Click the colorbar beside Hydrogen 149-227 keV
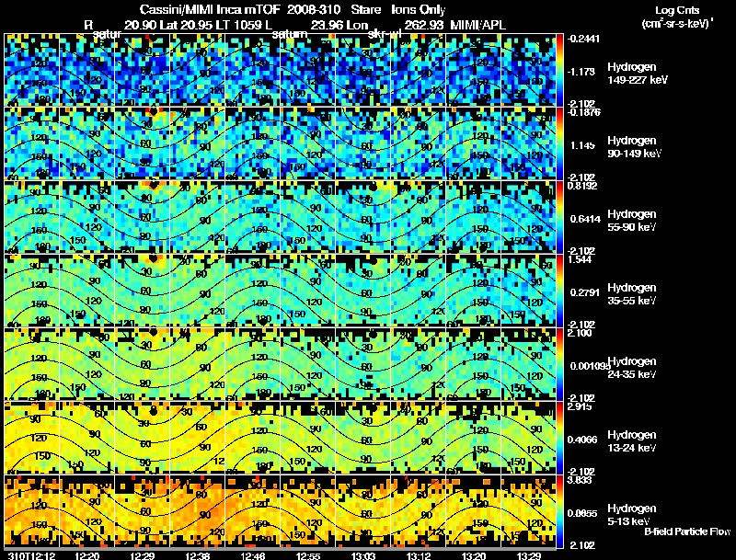 pos(559,70)
